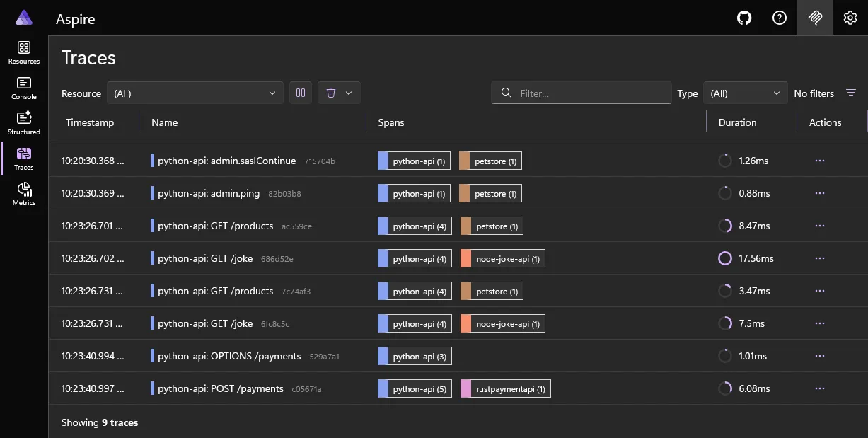Clear traces using the trash icon
The image size is (868, 438).
pyautogui.click(x=331, y=92)
